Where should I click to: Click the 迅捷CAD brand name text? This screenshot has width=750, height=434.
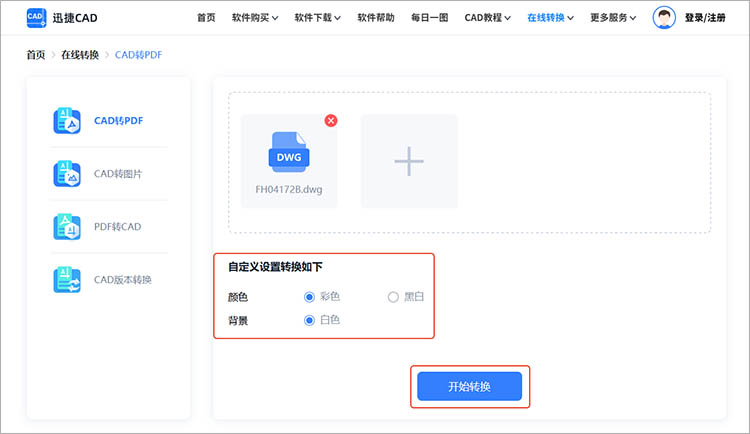pos(75,18)
